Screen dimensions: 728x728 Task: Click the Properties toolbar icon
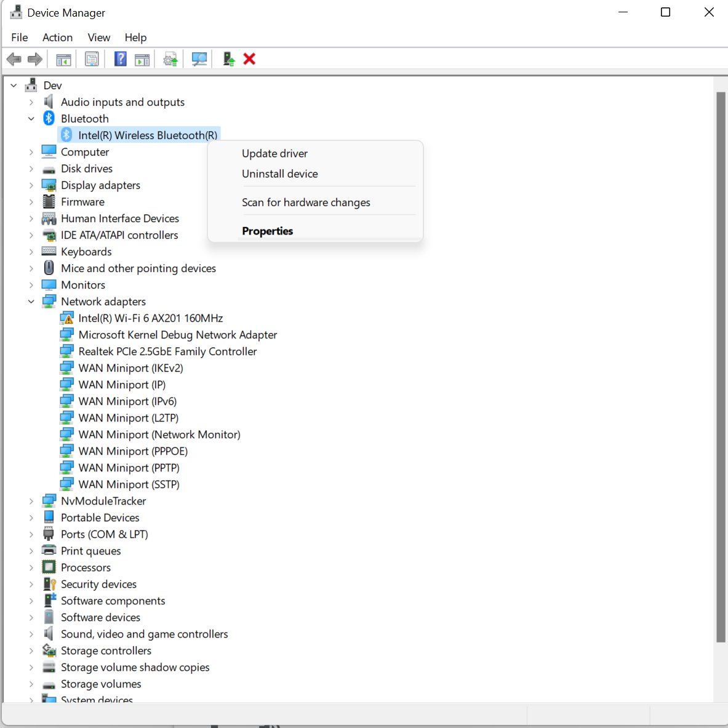pos(92,58)
